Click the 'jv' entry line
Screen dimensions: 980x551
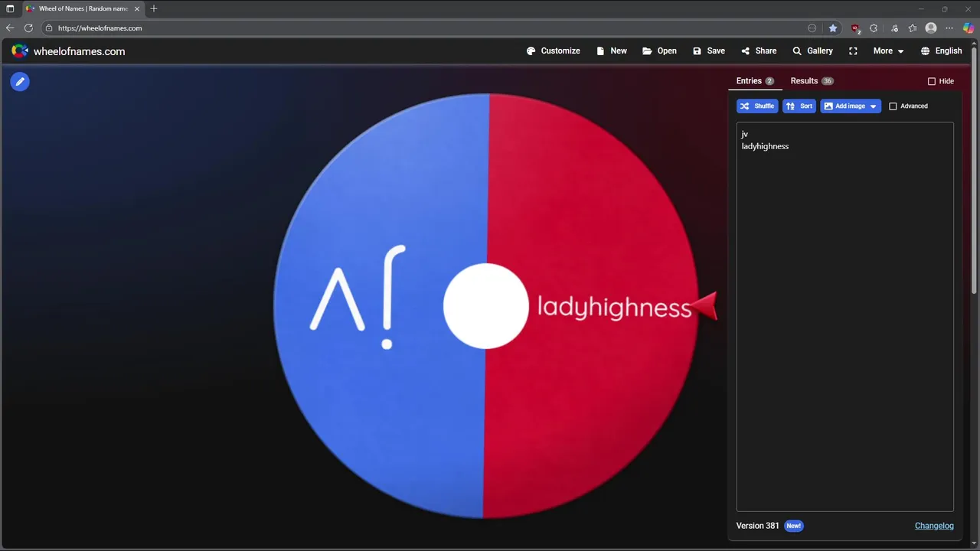point(745,134)
